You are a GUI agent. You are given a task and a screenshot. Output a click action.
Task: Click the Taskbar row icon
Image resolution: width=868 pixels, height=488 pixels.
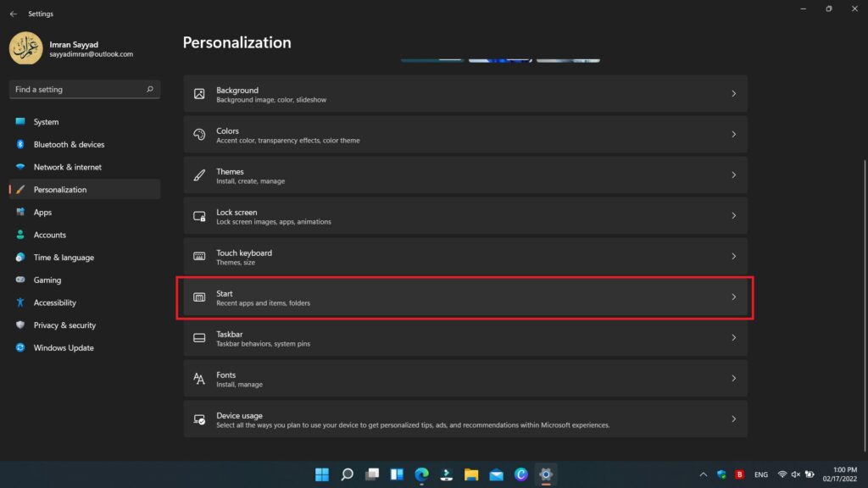tap(199, 337)
